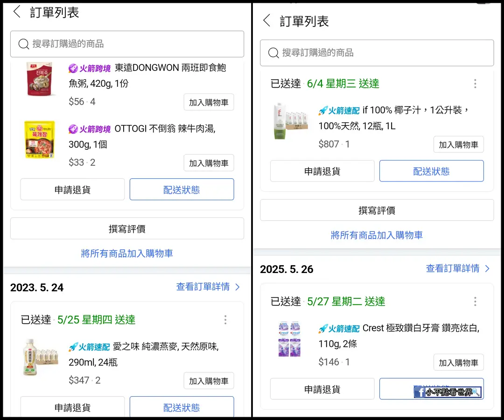Screen dimensions: 504x420
Task: Expand chevron beside 2023. 5. 24 order details
Action: point(238,287)
